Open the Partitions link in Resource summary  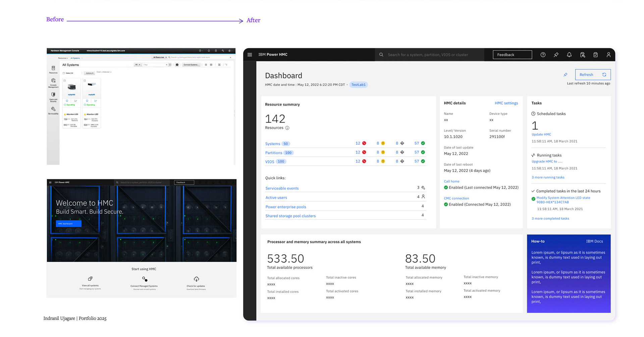click(x=274, y=153)
